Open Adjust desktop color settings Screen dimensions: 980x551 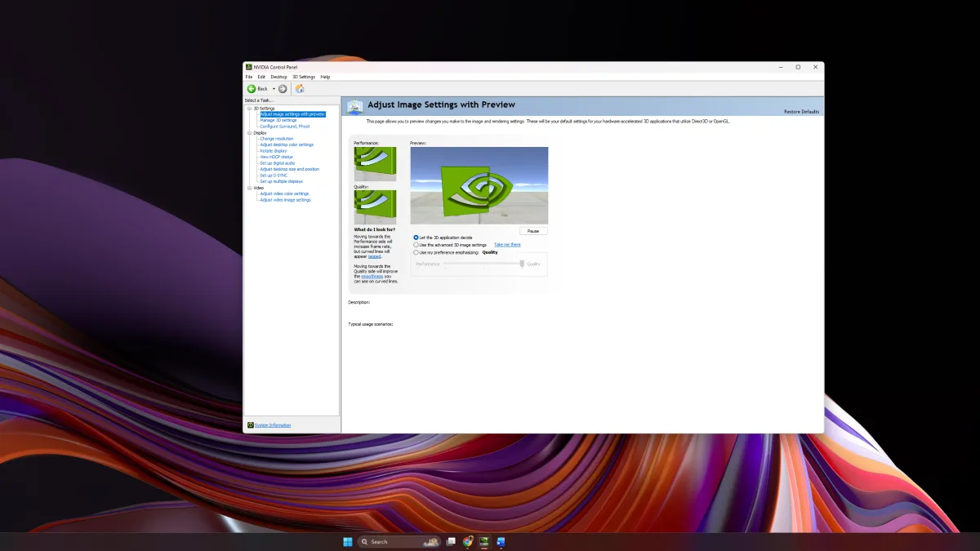click(287, 144)
